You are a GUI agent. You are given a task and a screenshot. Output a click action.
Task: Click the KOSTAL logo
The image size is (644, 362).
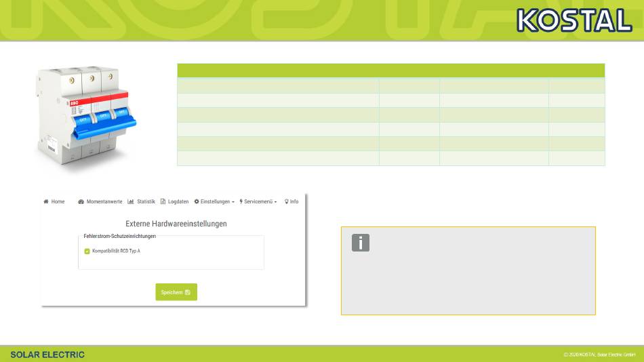tap(574, 20)
